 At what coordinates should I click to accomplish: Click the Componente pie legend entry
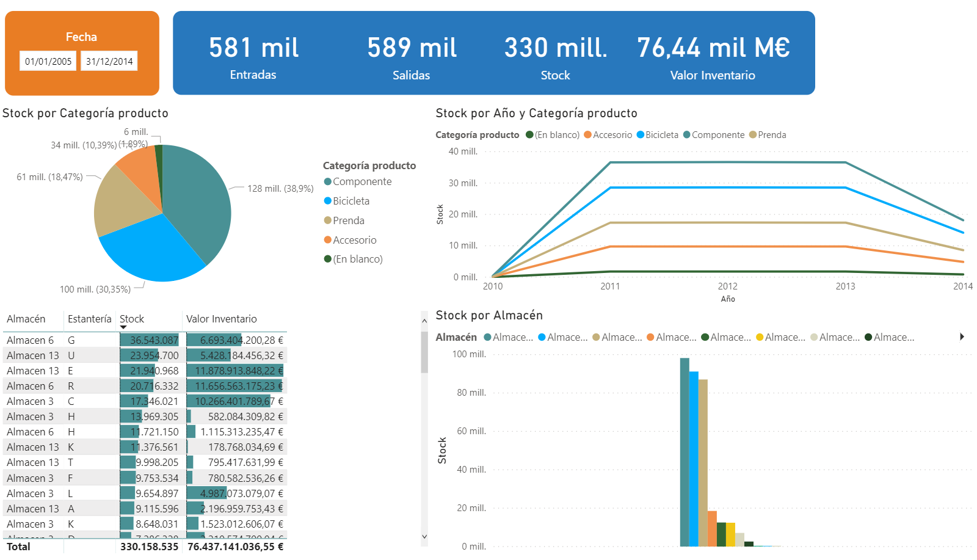tap(358, 181)
